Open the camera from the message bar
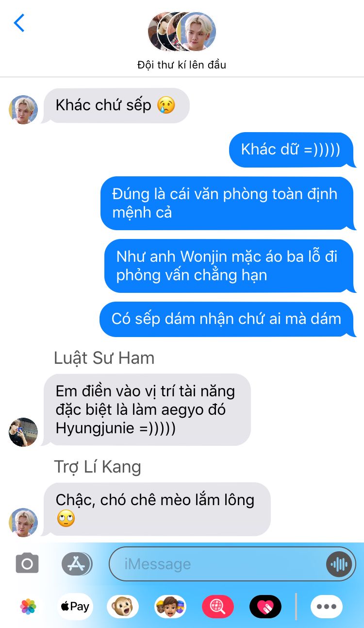This screenshot has width=364, height=628. [x=27, y=563]
